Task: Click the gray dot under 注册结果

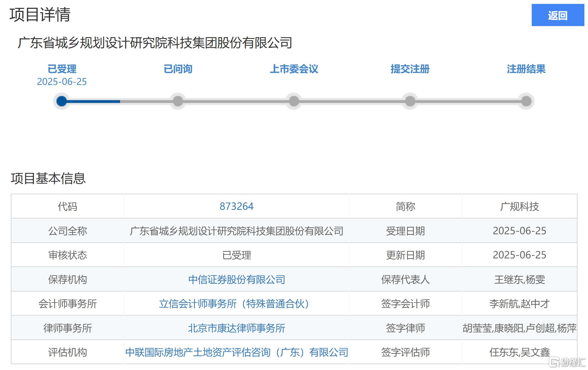Action: (x=526, y=101)
